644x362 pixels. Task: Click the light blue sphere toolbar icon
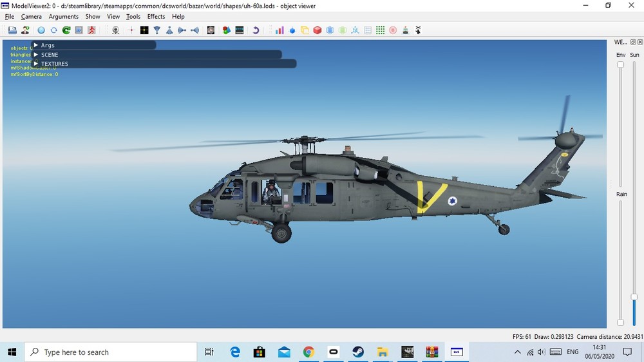(41, 30)
